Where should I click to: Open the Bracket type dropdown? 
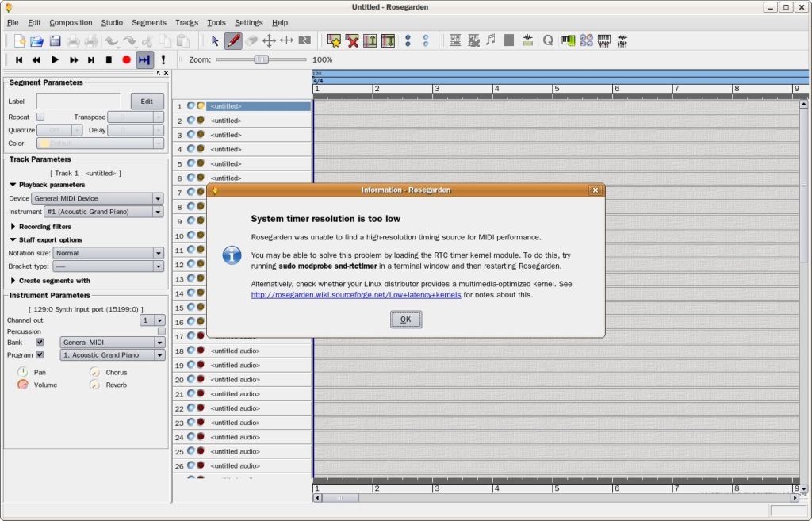(108, 266)
